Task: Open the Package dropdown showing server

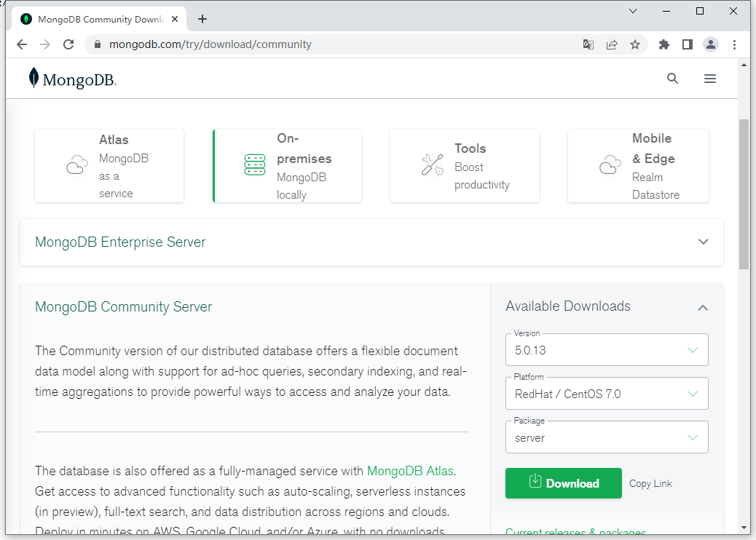Action: pos(607,437)
